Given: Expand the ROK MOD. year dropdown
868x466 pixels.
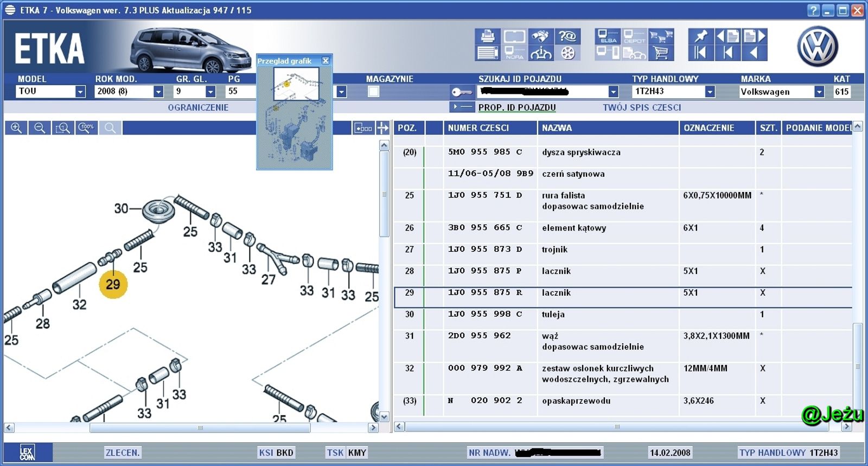Looking at the screenshot, I should 158,92.
